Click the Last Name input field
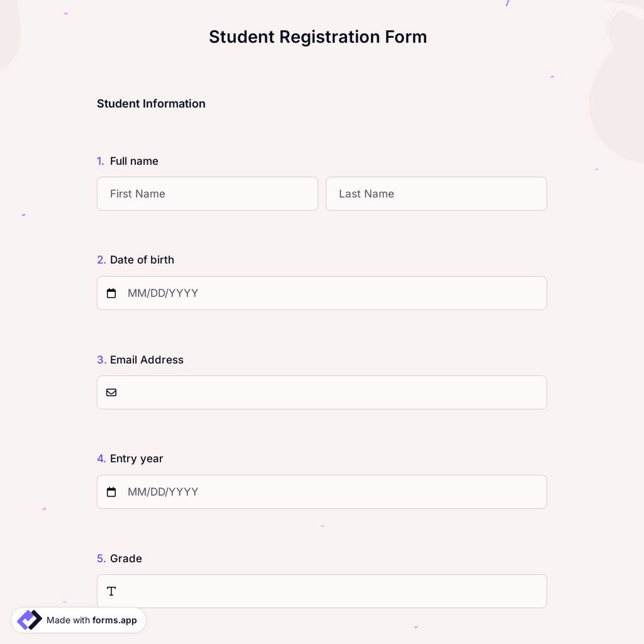Image resolution: width=644 pixels, height=644 pixels. (x=436, y=193)
